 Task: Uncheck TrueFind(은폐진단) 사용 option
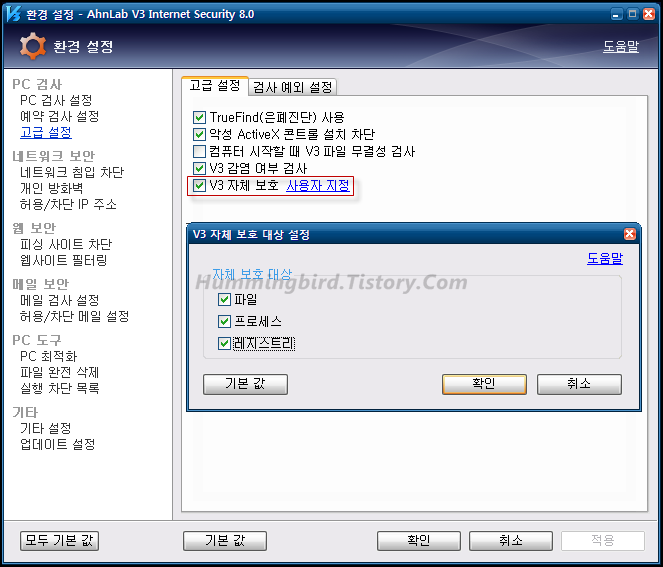pos(199,117)
